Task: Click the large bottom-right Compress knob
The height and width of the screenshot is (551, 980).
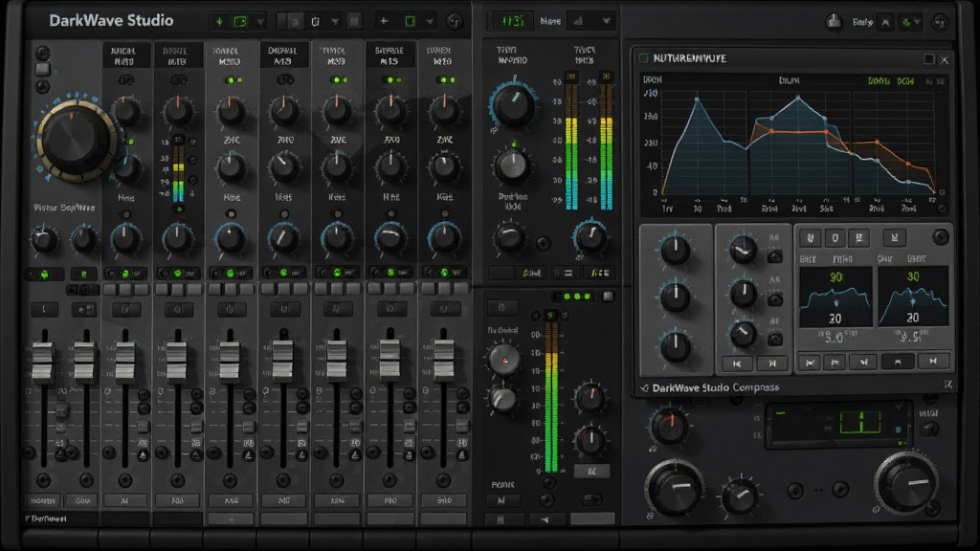Action: [x=907, y=483]
